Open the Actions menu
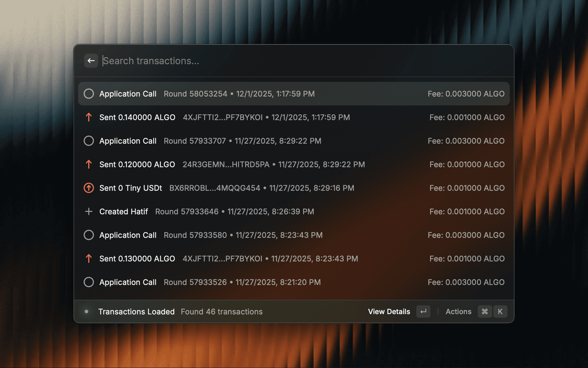 pyautogui.click(x=458, y=311)
